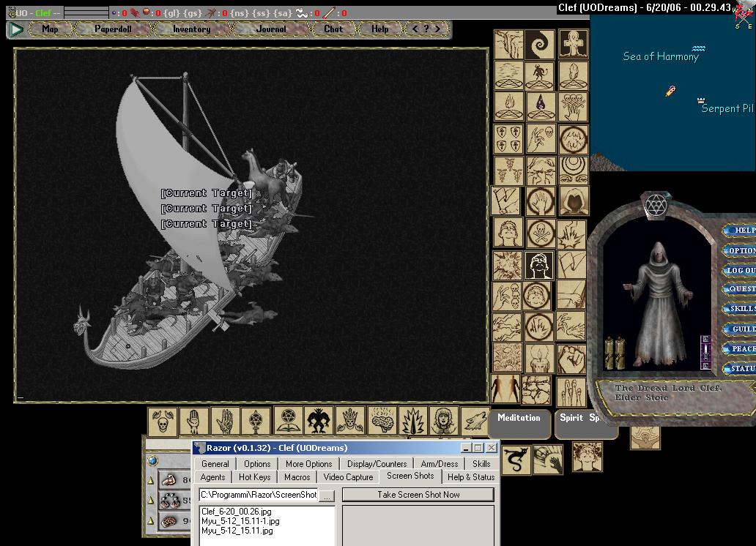Switch to the Hot Keys tab
This screenshot has width=756, height=546.
click(255, 477)
